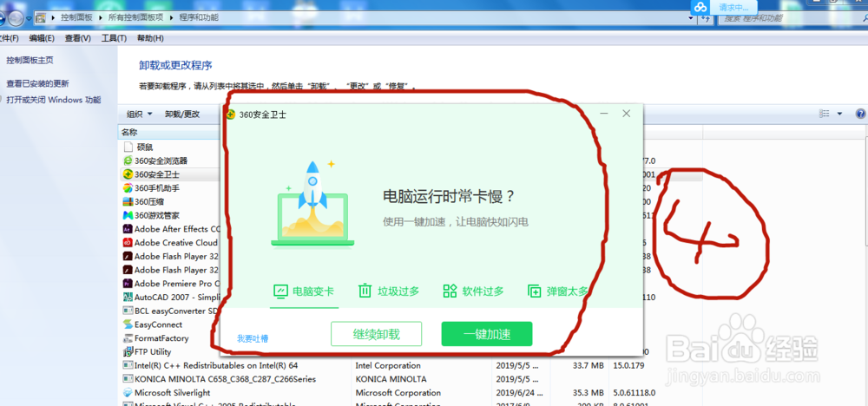Viewport: 868px width, 406px height.
Task: Expand the 所有控制面板项 breadcrumb arrow
Action: point(172,17)
